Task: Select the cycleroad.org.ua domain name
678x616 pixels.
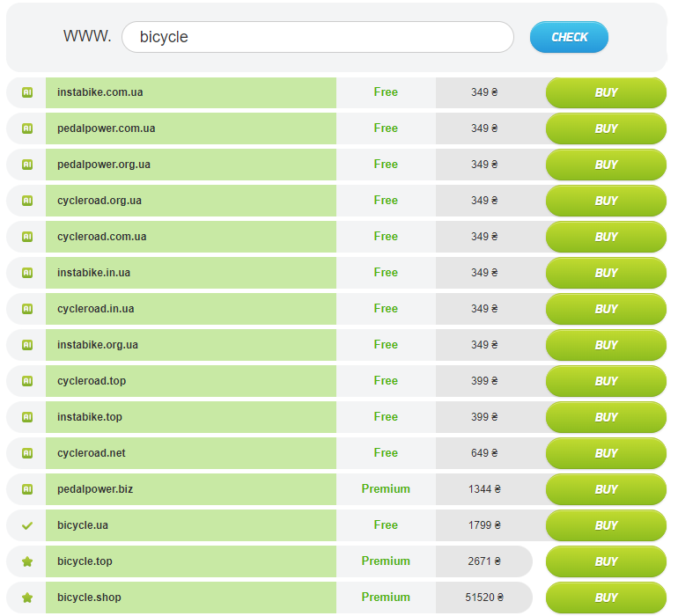Action: click(x=99, y=201)
